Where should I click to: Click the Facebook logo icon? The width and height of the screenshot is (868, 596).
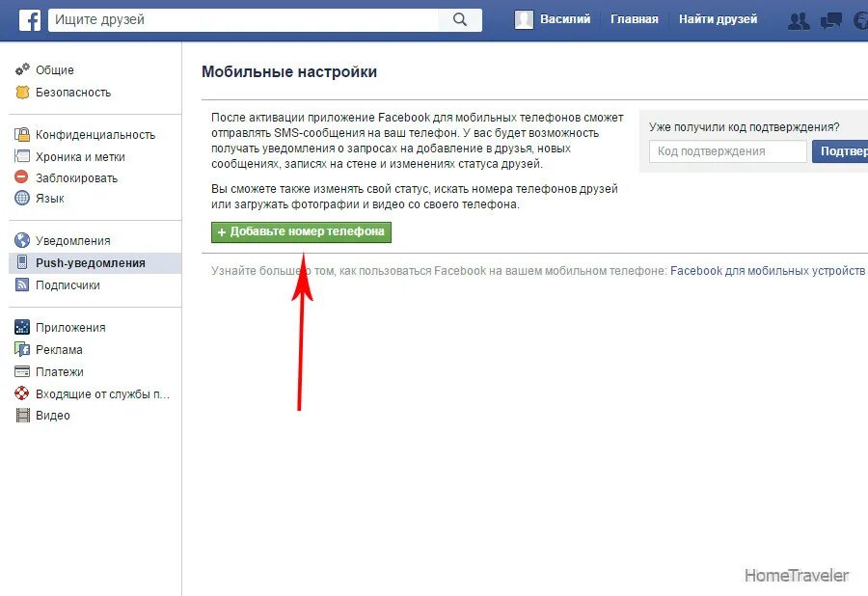(x=30, y=20)
